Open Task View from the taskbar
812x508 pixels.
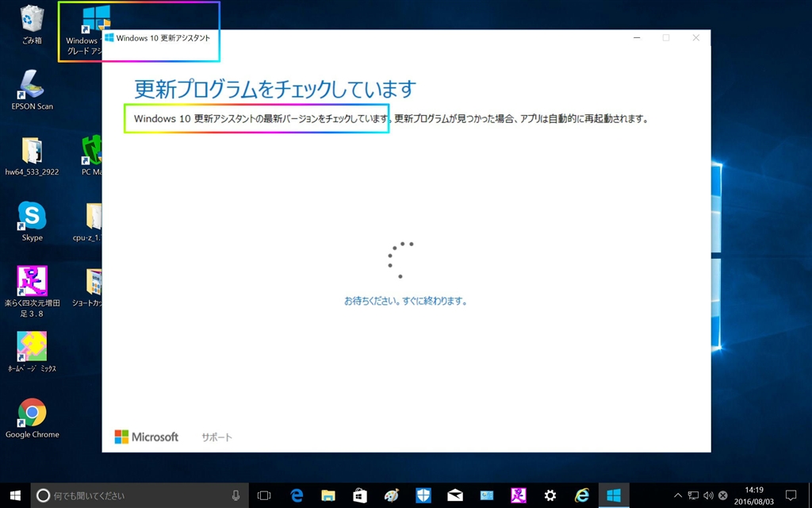(264, 495)
